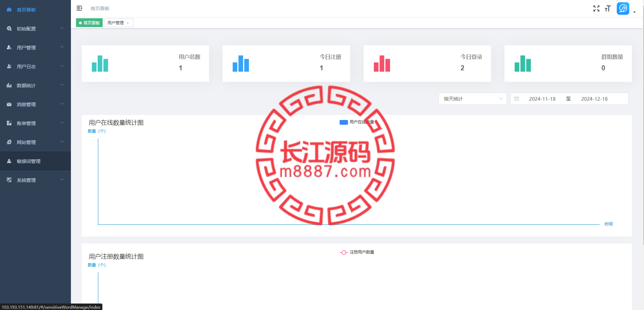
Task: Click the 用户总数 card label
Action: point(189,57)
